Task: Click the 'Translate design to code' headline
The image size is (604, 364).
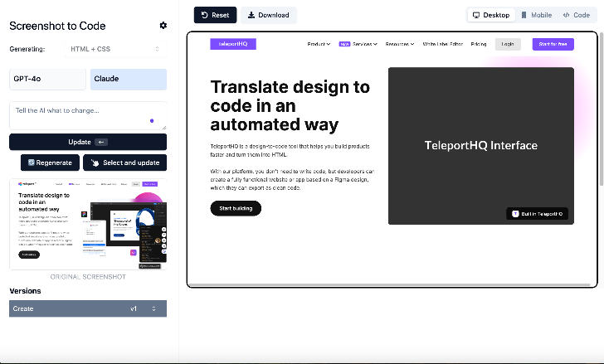Action: click(x=290, y=105)
